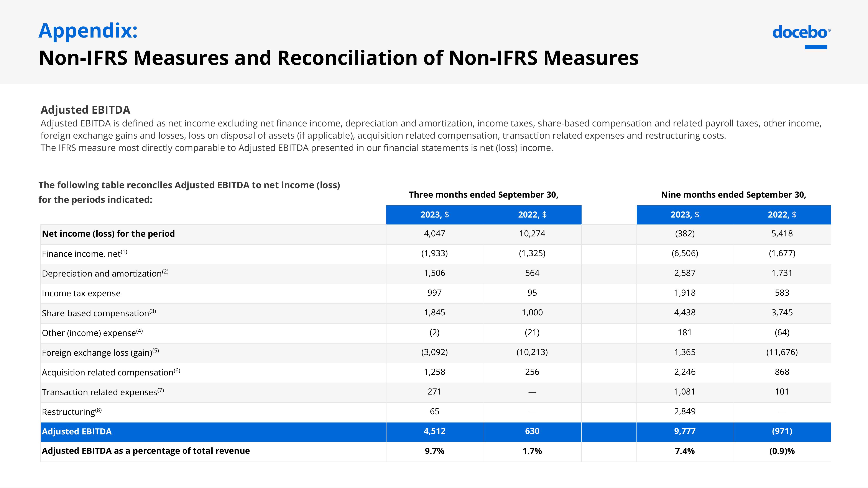This screenshot has height=488, width=868.
Task: Click the blue 'Adjusted EBITDA' total row label
Action: pos(76,431)
